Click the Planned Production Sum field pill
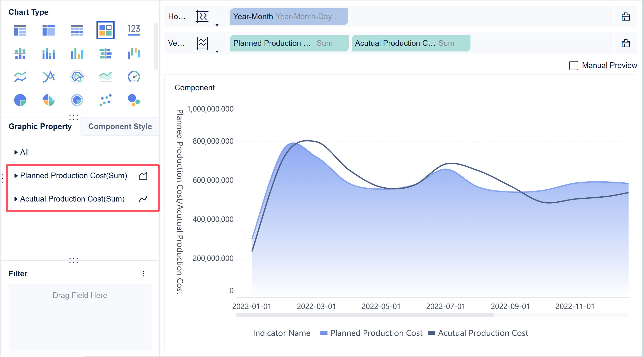644x357 pixels. [x=289, y=43]
